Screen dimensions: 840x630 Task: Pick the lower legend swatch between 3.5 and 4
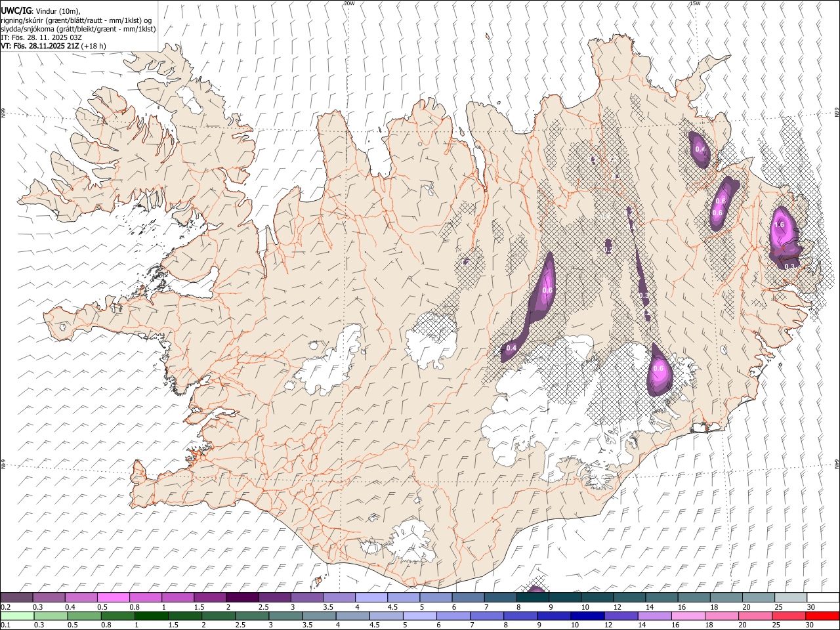pyautogui.click(x=320, y=616)
